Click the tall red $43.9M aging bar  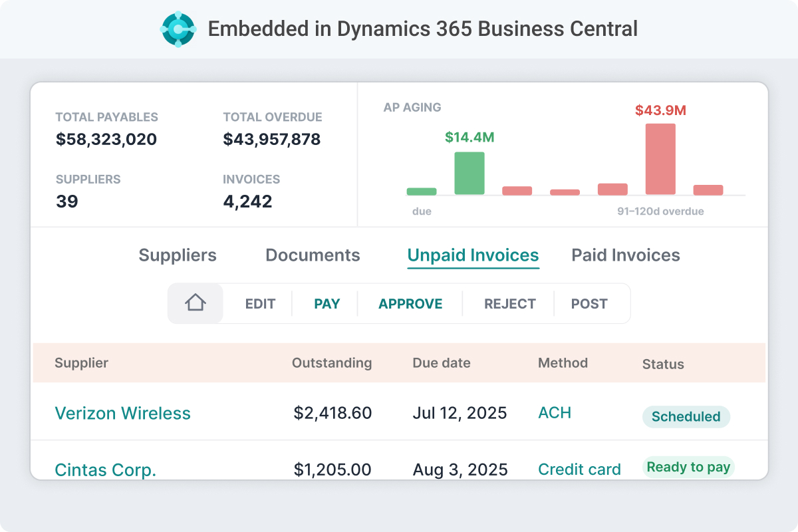point(660,159)
